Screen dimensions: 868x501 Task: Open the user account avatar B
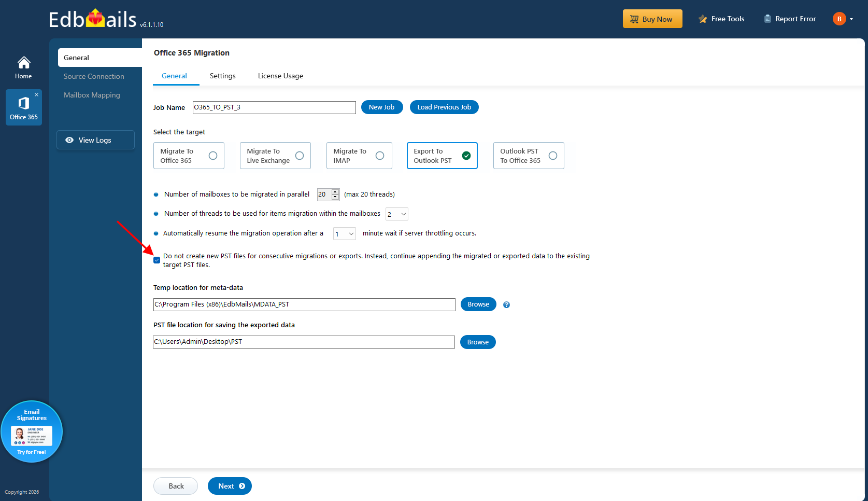[839, 19]
